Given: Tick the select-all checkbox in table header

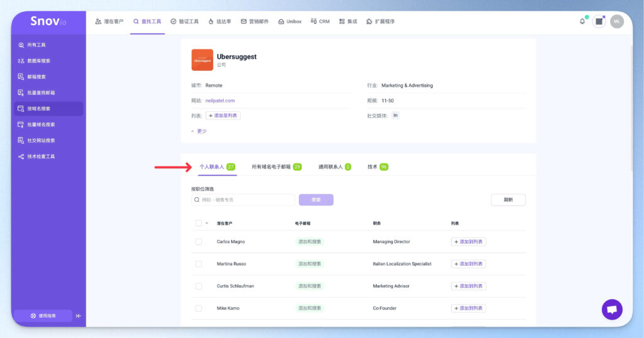Looking at the screenshot, I should [x=198, y=223].
